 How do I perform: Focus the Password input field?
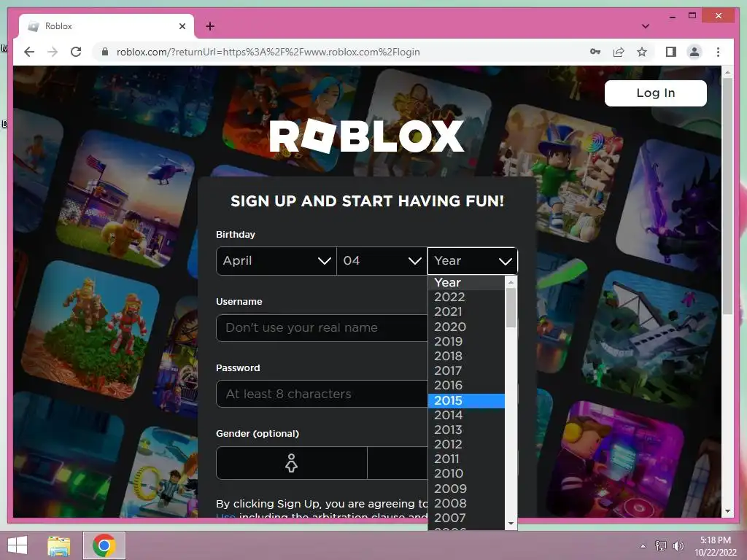point(322,394)
